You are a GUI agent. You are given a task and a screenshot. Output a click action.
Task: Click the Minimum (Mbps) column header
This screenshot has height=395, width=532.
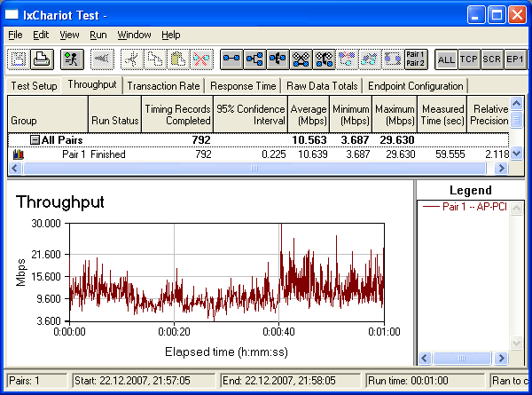351,115
